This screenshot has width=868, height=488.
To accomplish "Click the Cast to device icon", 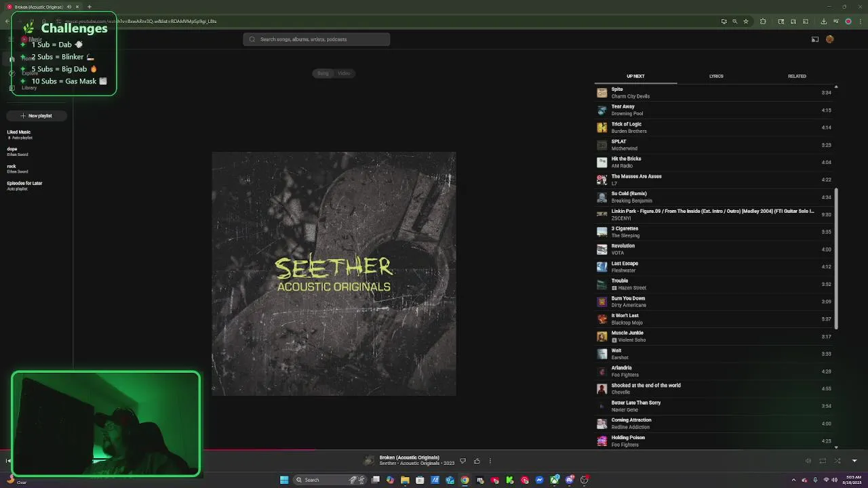I will (x=815, y=39).
